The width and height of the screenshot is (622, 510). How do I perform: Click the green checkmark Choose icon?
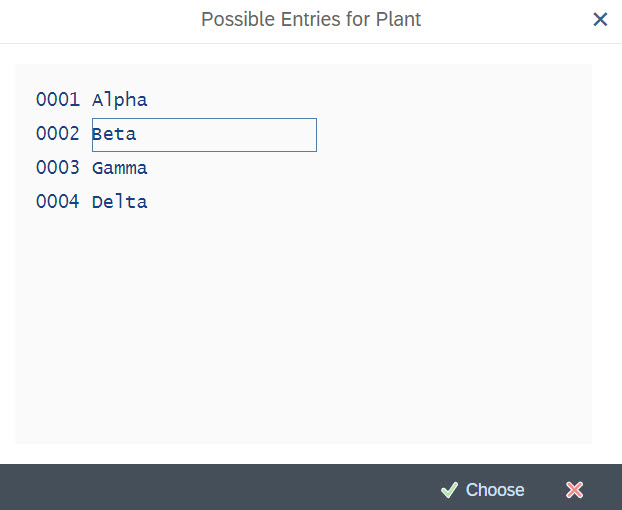click(449, 490)
